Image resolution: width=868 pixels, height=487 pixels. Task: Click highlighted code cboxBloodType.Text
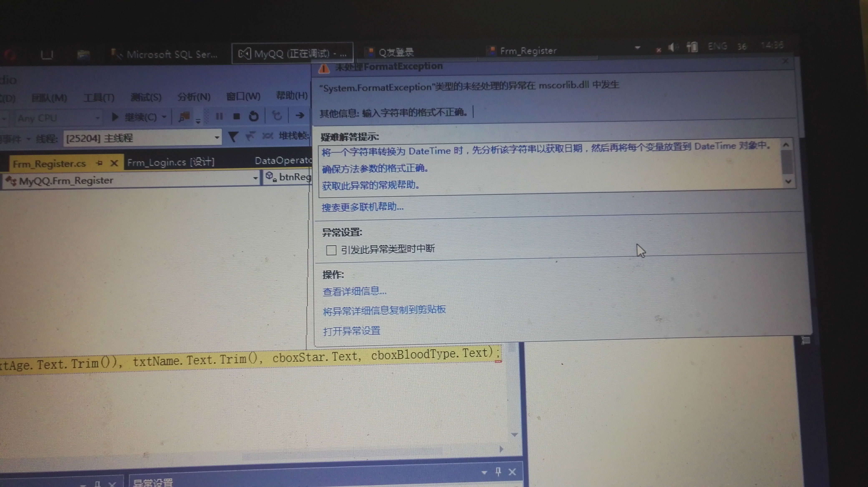tap(430, 354)
